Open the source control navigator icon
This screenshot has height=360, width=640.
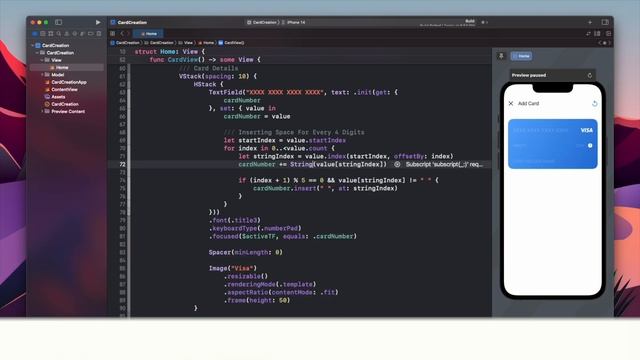pyautogui.click(x=43, y=33)
